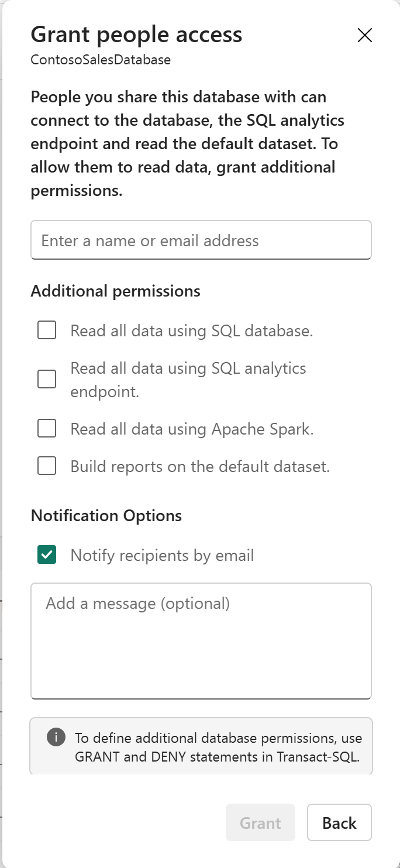
Task: Click the name or email address field
Action: pos(201,240)
